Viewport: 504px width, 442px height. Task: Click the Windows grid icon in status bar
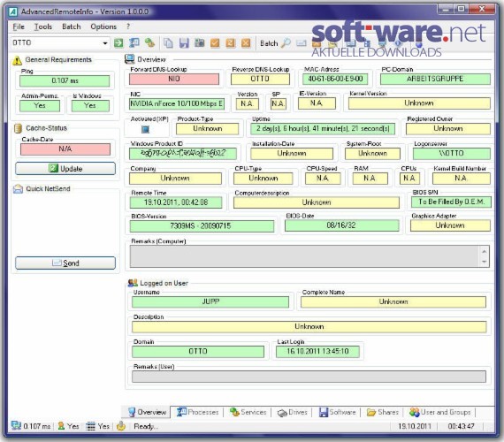pyautogui.click(x=91, y=426)
